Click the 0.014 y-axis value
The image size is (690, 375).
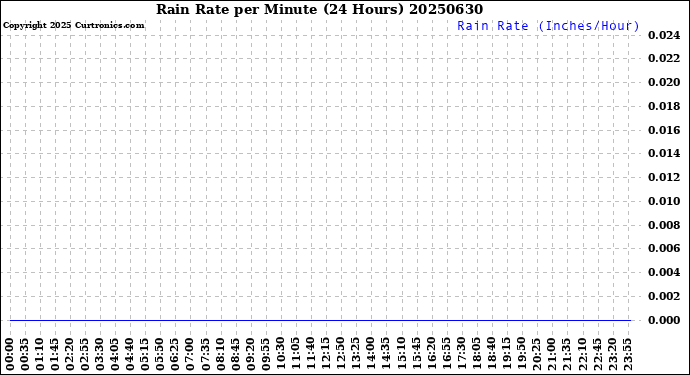[664, 153]
